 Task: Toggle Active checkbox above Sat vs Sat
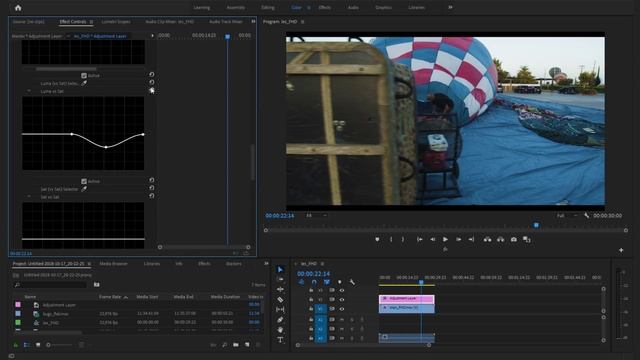pos(84,181)
